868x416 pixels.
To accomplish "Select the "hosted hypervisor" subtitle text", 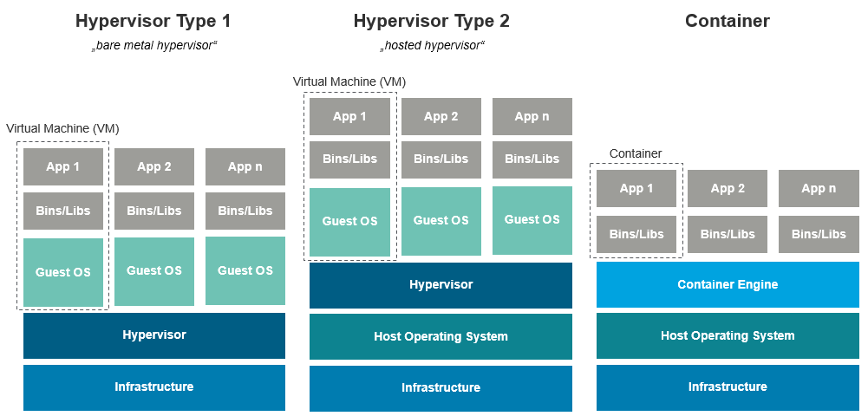I will (432, 45).
